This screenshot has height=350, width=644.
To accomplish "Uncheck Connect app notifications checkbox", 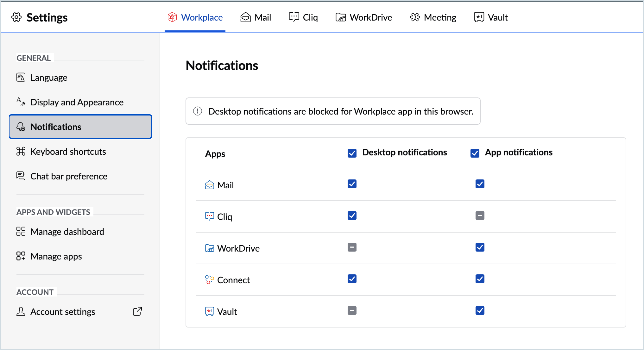I will [x=480, y=279].
